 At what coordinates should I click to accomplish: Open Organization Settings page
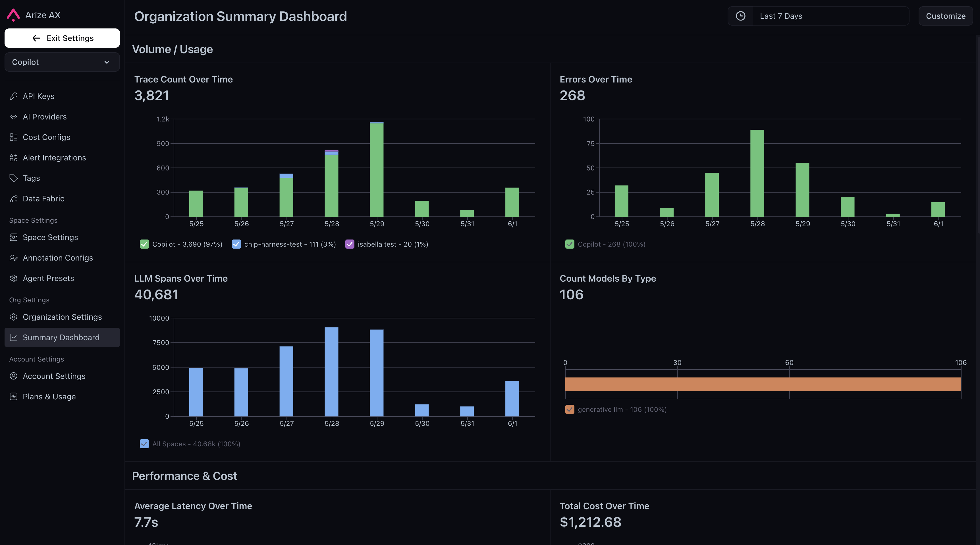[62, 317]
